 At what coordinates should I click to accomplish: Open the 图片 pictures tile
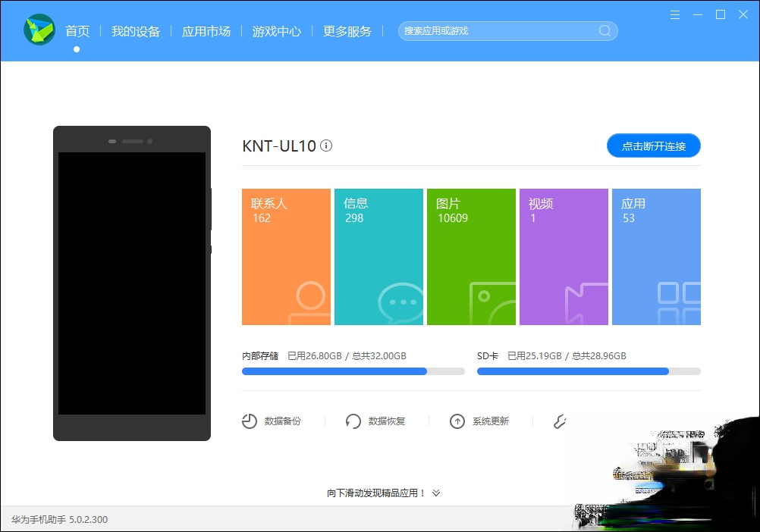click(471, 256)
